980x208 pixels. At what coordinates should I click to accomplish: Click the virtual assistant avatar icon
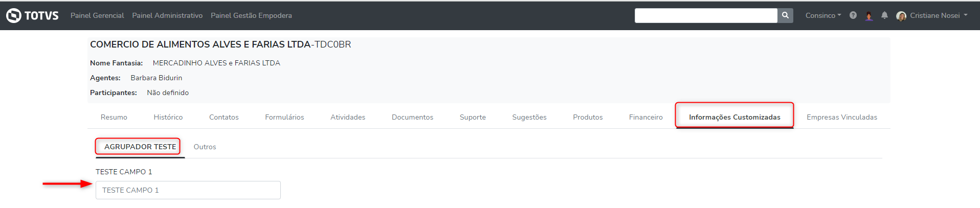[x=869, y=16]
